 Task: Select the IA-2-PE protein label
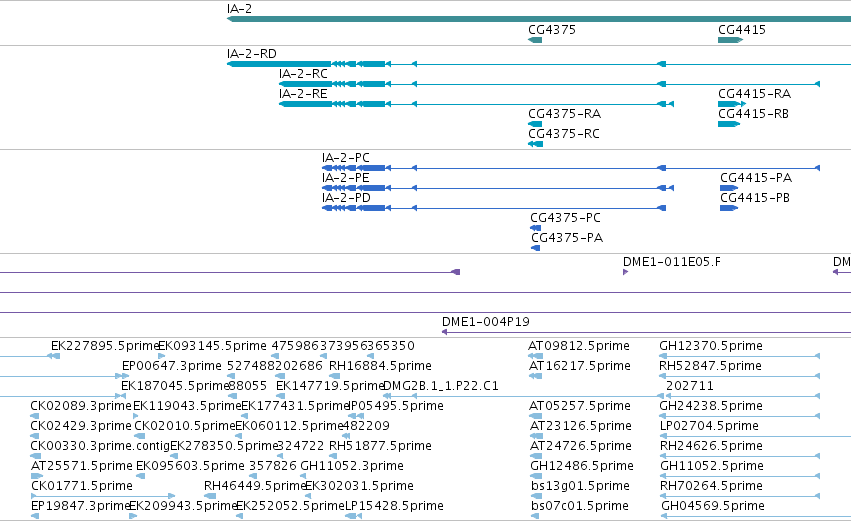tap(346, 178)
